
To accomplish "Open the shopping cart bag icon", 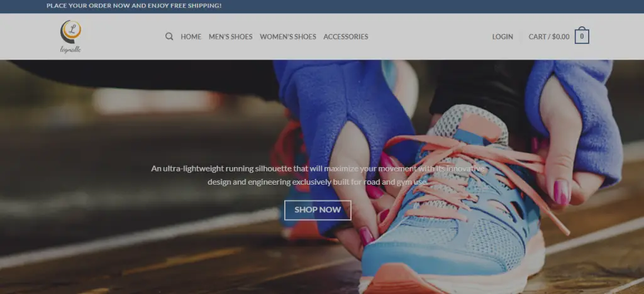I will coord(582,36).
